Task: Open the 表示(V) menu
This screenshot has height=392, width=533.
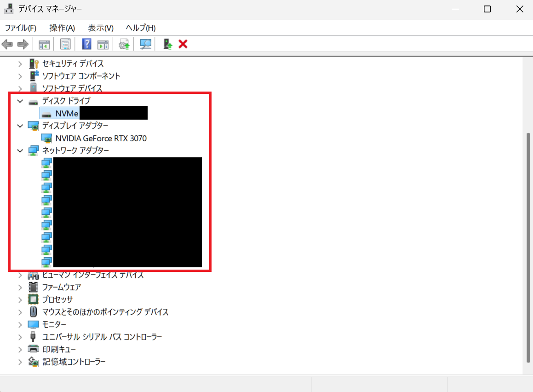Action: (101, 28)
